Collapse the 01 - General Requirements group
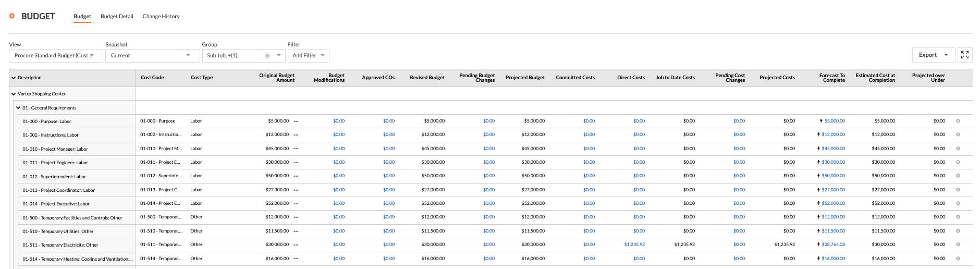Viewport: 980px width, 269px height. tap(18, 108)
